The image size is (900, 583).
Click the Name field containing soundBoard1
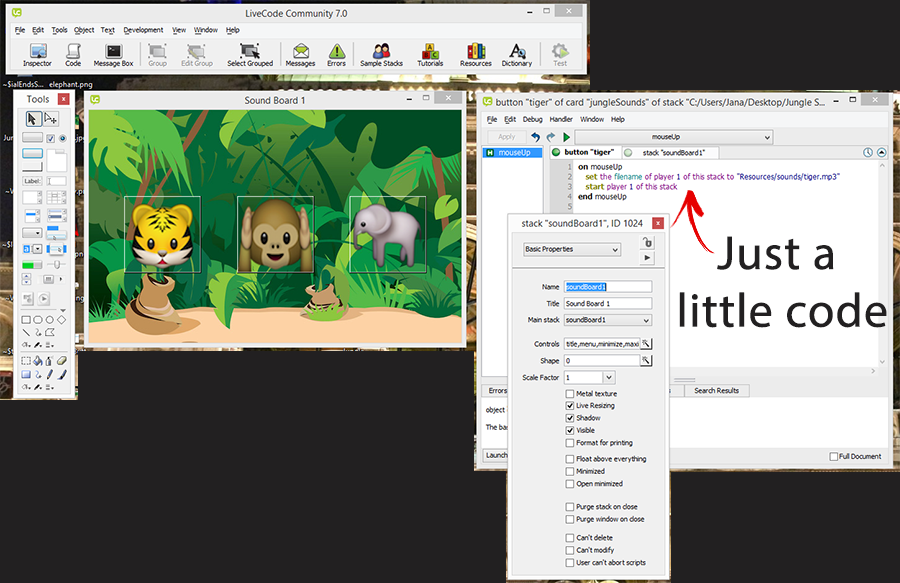608,287
